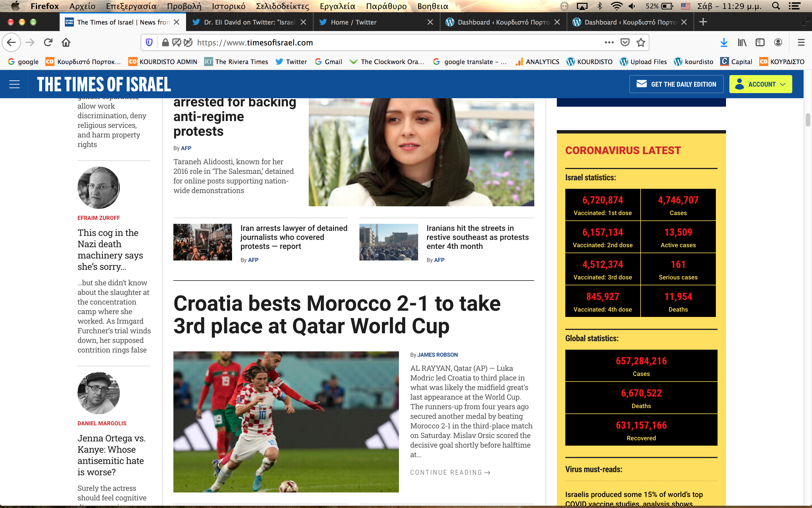Open a new browser tab
This screenshot has width=812, height=508.
(x=703, y=22)
